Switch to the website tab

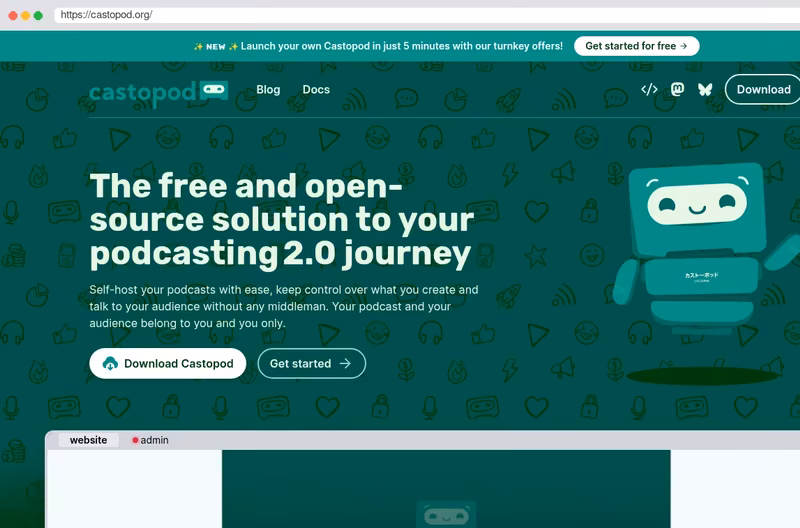tap(88, 440)
